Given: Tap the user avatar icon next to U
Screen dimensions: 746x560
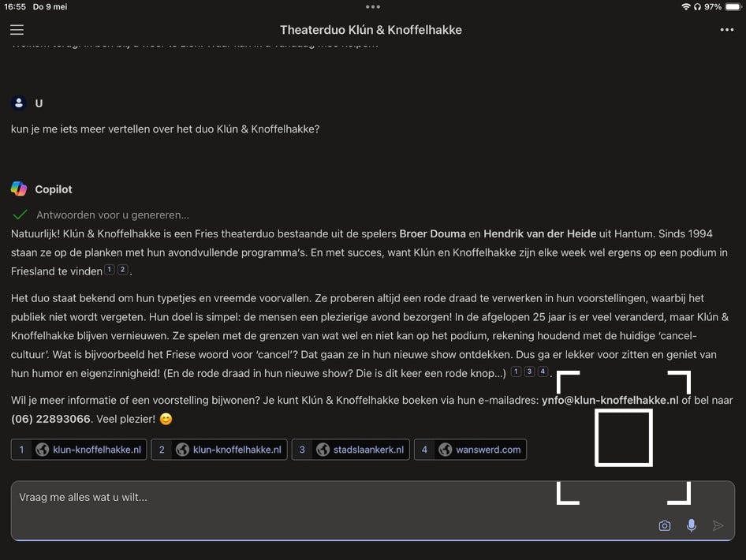Looking at the screenshot, I should (x=19, y=103).
